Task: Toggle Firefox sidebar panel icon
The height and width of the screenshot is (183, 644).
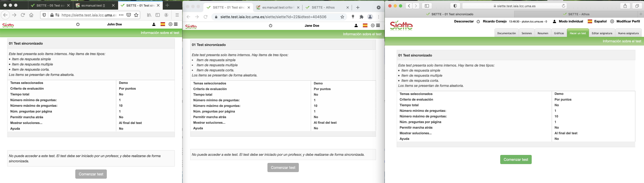Action: pos(158,15)
